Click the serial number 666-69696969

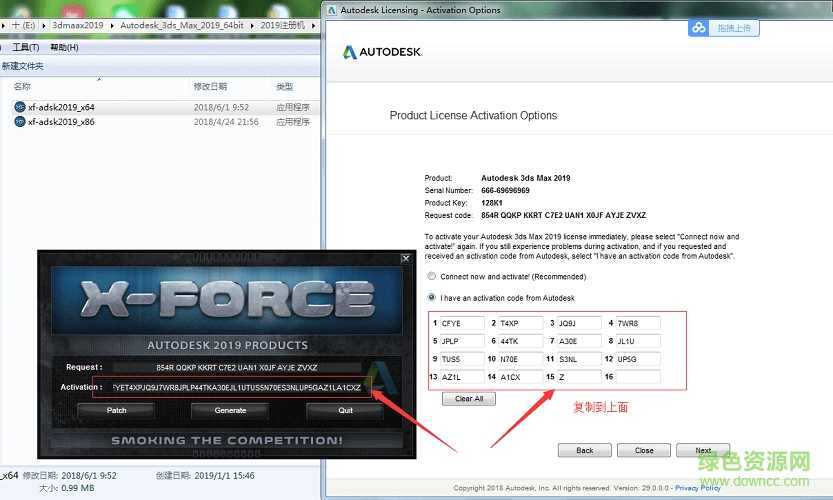505,190
